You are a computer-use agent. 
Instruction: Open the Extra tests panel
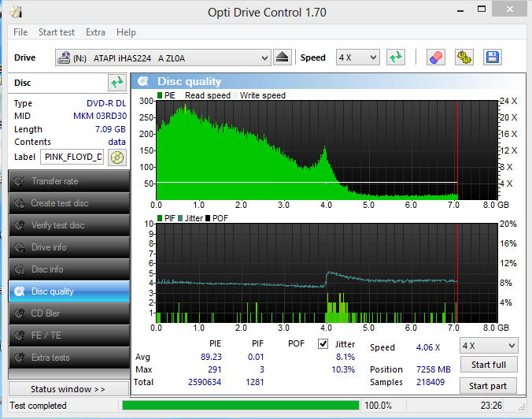point(69,358)
